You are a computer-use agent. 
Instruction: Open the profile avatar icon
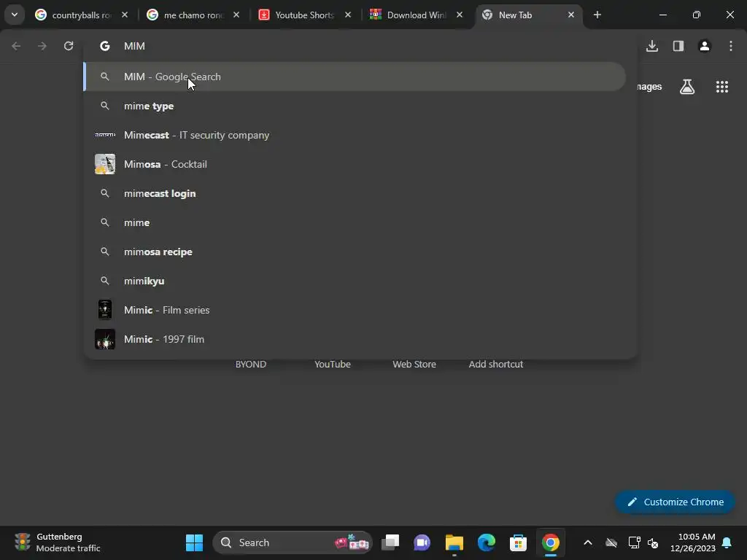click(x=705, y=46)
